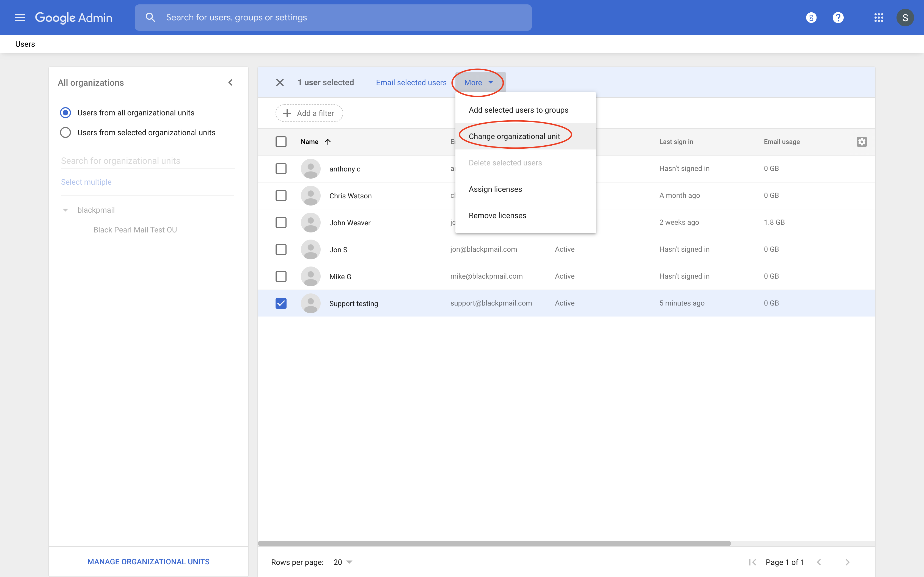The image size is (924, 577).
Task: Collapse the All organizations panel
Action: [x=230, y=82]
